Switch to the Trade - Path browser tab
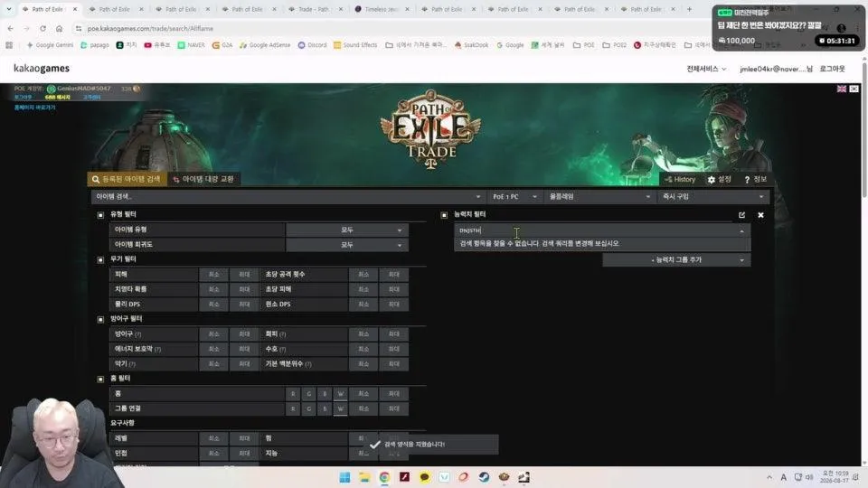Viewport: 868px width, 488px height. [x=314, y=9]
